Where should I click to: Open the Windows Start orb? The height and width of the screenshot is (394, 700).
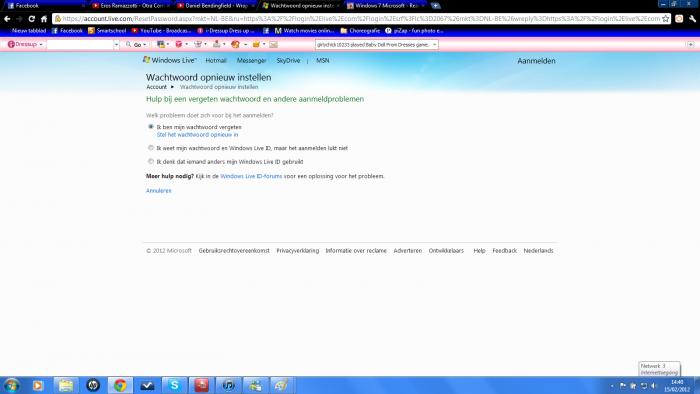click(11, 385)
